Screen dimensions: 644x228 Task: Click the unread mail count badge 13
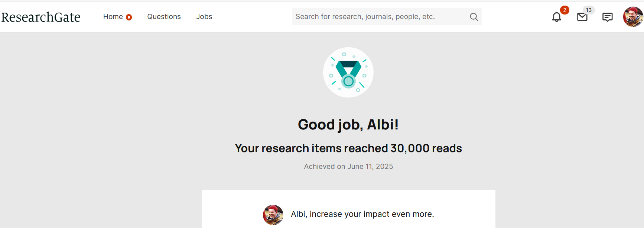(x=589, y=10)
